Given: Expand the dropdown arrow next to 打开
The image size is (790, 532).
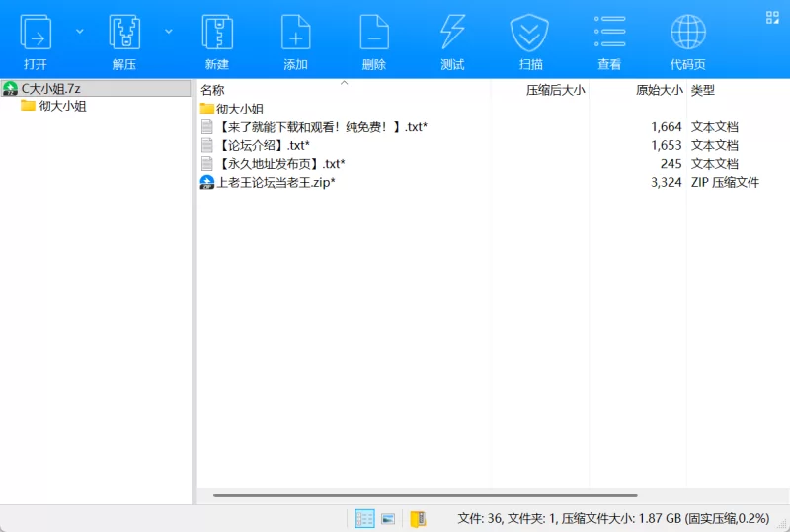Looking at the screenshot, I should click(80, 32).
